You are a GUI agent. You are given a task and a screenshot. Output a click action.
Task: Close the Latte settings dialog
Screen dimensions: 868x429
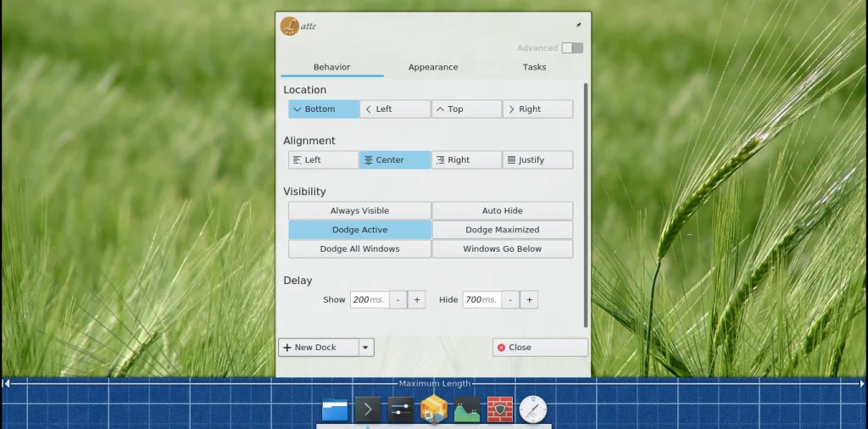pyautogui.click(x=540, y=348)
